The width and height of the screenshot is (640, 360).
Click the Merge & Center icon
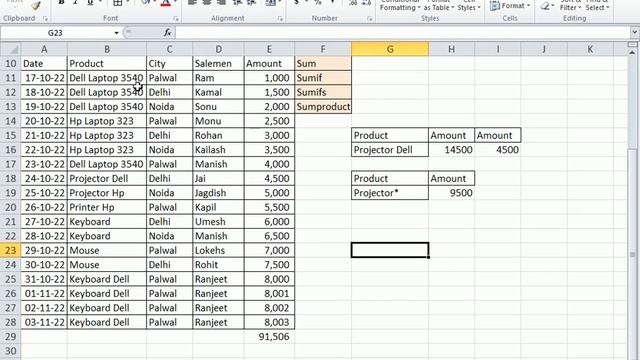click(270, 3)
